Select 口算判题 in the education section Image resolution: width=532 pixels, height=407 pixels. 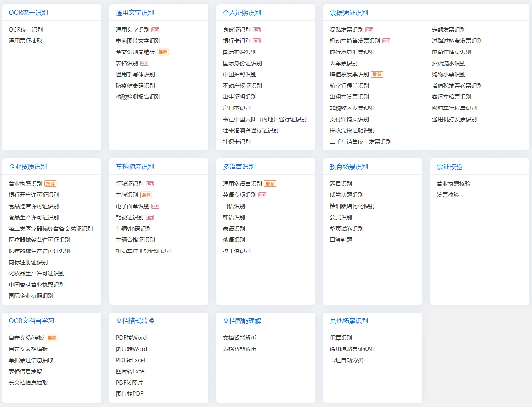(341, 240)
